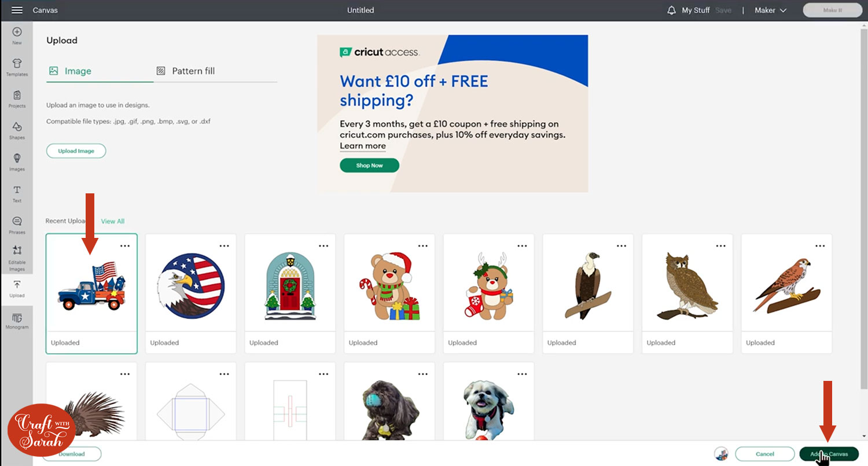
Task: Open the Projects panel icon
Action: coord(17,95)
